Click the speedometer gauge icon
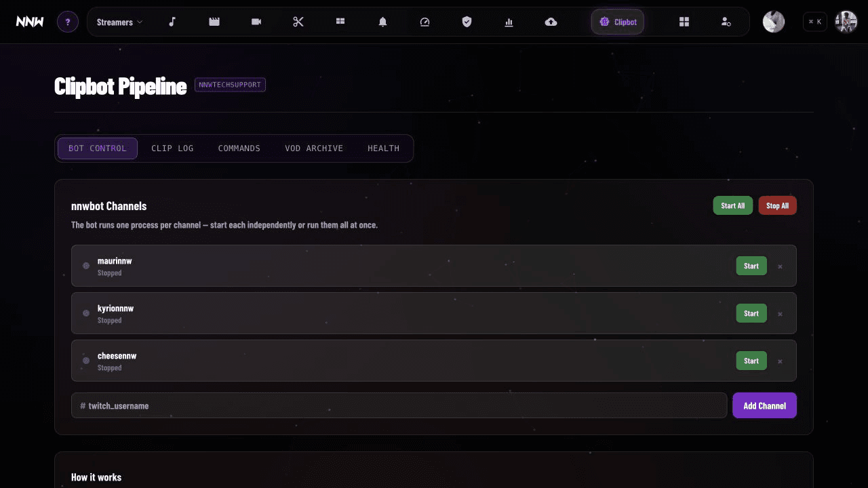Viewport: 868px width, 488px height. pos(425,22)
